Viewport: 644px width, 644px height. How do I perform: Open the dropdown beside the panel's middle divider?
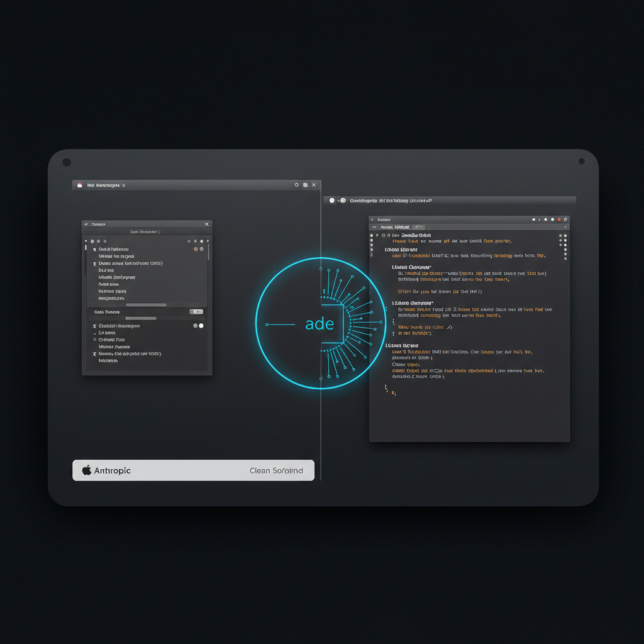(196, 311)
